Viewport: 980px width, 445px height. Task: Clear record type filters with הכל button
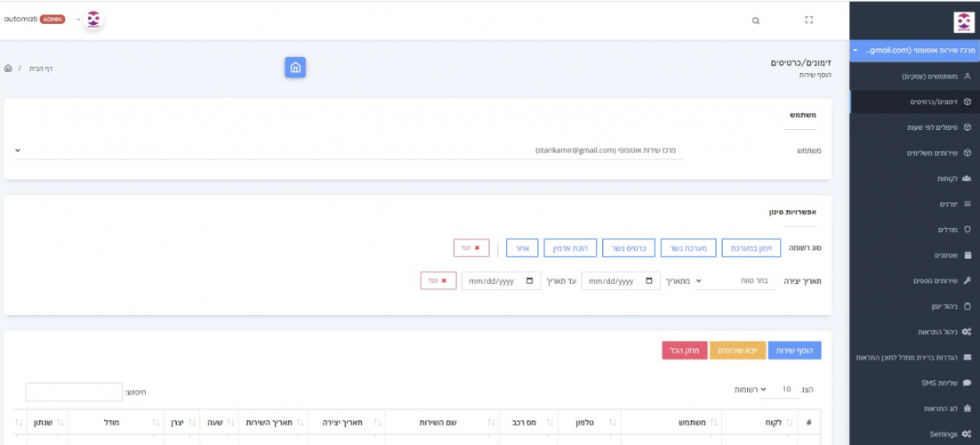point(472,247)
